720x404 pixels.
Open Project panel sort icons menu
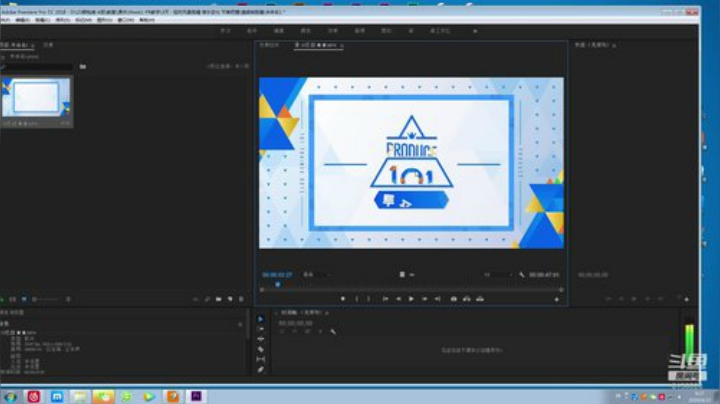click(x=68, y=299)
